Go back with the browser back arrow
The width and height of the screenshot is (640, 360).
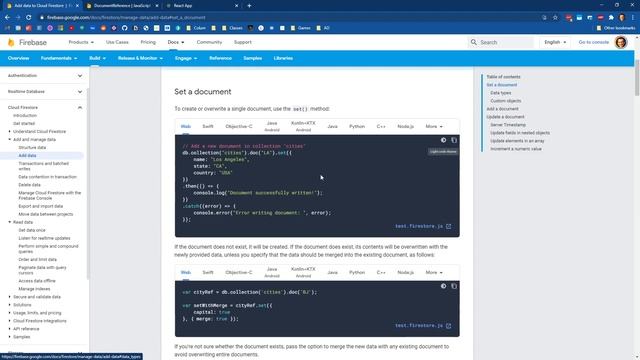[7, 18]
